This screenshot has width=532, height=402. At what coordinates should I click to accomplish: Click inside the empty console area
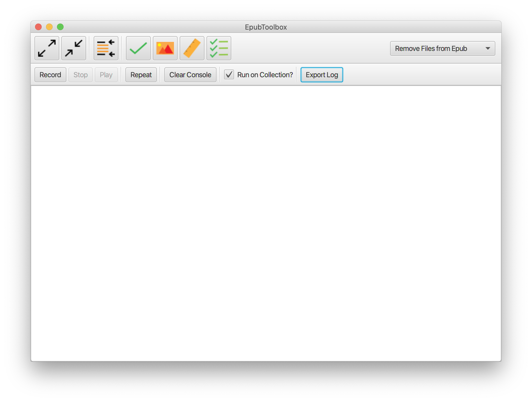[x=266, y=219]
